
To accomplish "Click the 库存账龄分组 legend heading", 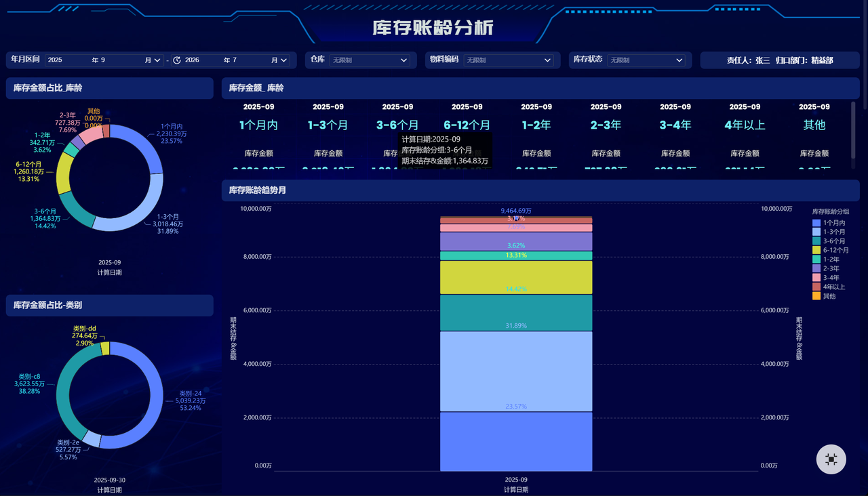I will 831,212.
